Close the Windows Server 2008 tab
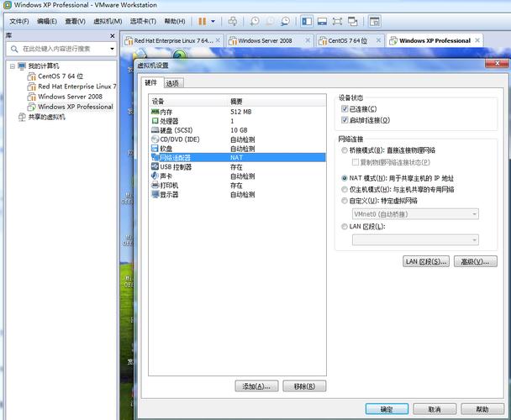Image resolution: width=511 pixels, height=420 pixels. [x=308, y=40]
